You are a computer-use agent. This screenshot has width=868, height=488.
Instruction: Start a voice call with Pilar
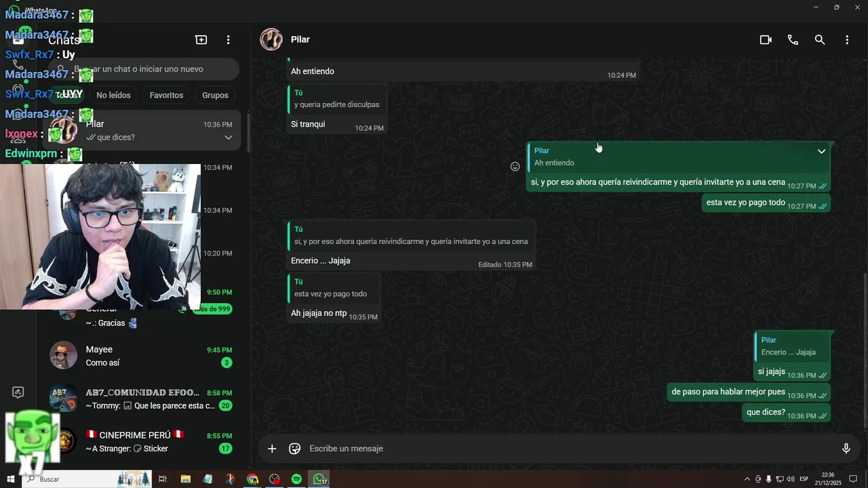tap(793, 40)
